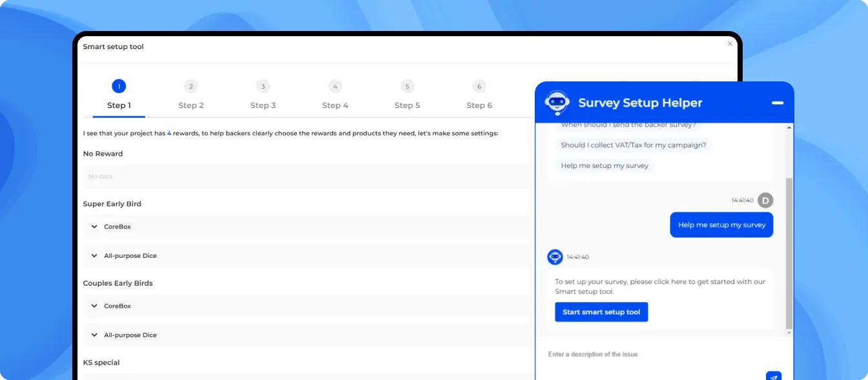Image resolution: width=868 pixels, height=380 pixels.
Task: Select the Help me setup my survey suggestion
Action: point(604,165)
